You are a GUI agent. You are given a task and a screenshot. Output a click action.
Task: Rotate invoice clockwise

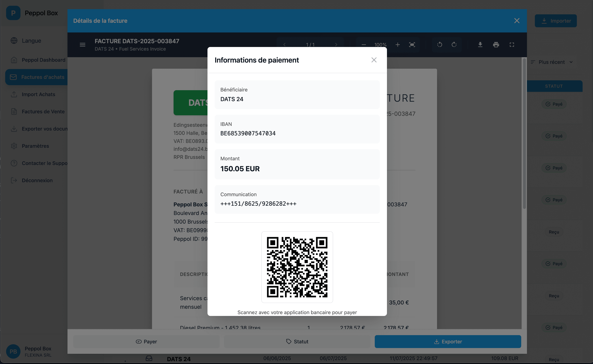coord(454,44)
